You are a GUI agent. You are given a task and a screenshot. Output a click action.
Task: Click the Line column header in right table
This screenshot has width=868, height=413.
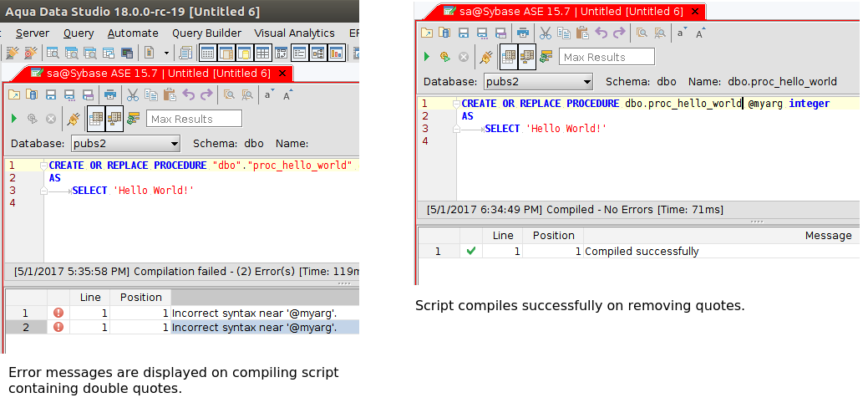point(503,235)
